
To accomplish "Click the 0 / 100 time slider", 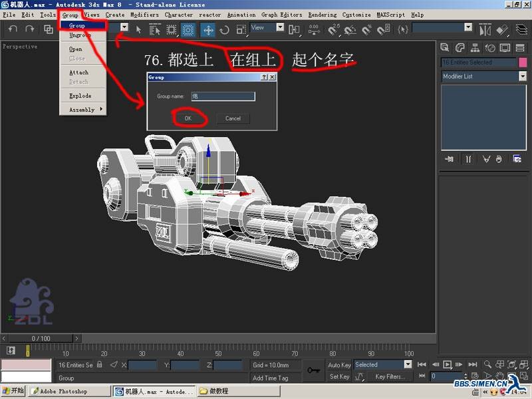I will pyautogui.click(x=41, y=338).
